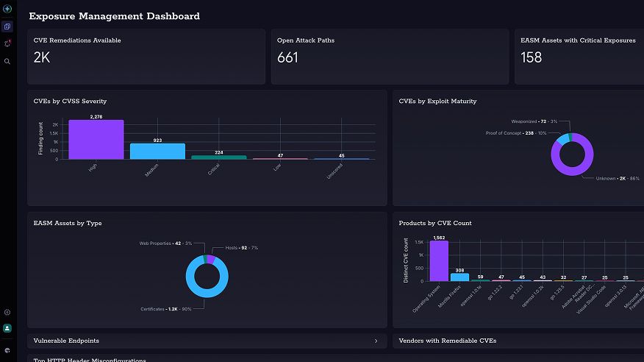Click the Critical axis label
This screenshot has height=362, width=644.
click(x=214, y=169)
